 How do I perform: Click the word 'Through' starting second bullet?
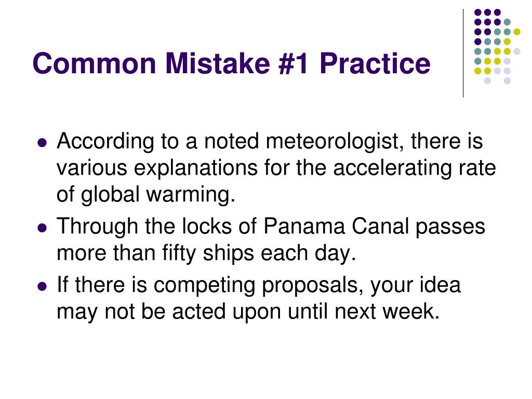97,227
